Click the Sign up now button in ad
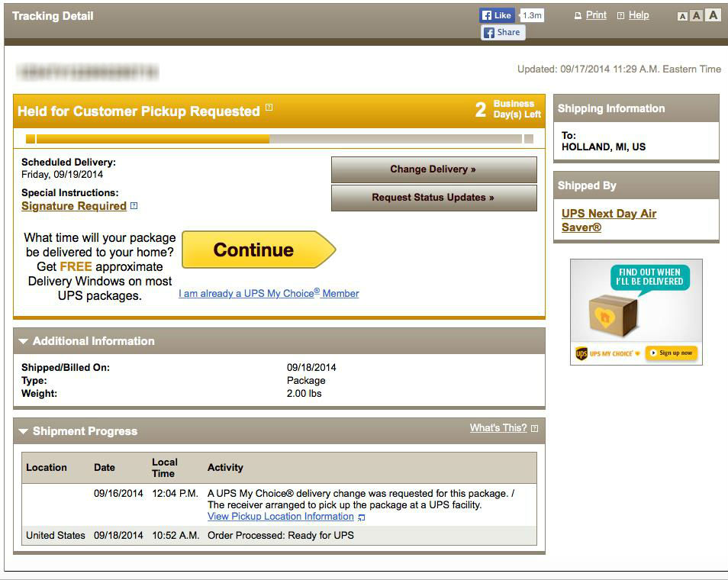 [672, 353]
